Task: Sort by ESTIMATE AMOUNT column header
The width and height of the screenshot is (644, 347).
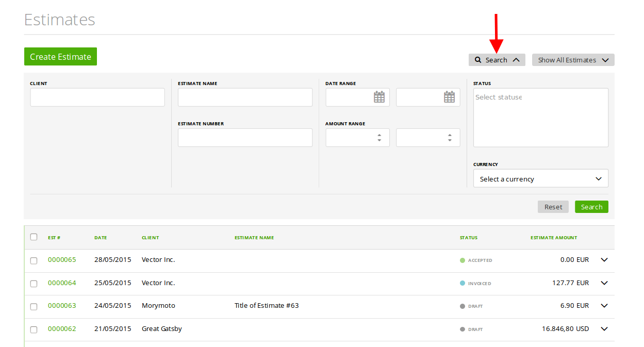Action: 554,238
